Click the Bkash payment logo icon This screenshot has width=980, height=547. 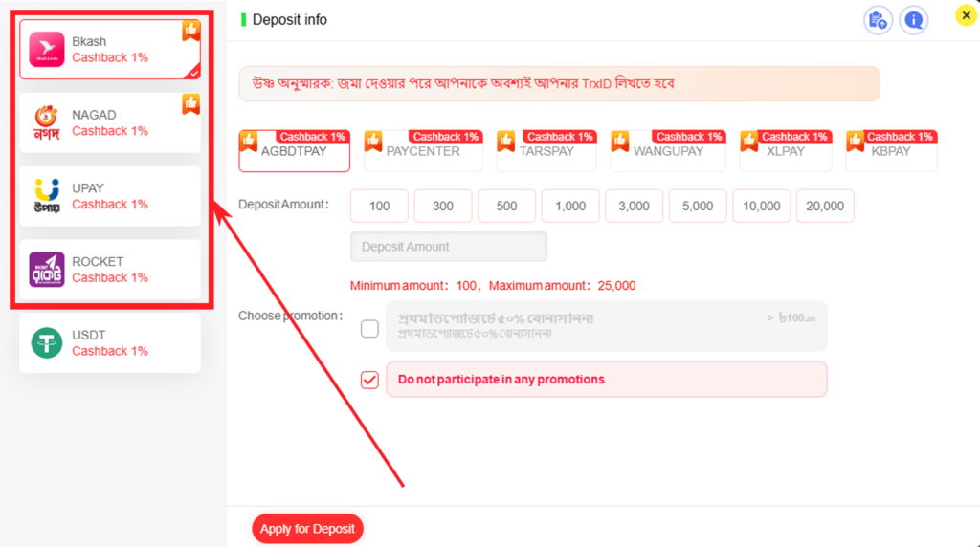coord(47,50)
